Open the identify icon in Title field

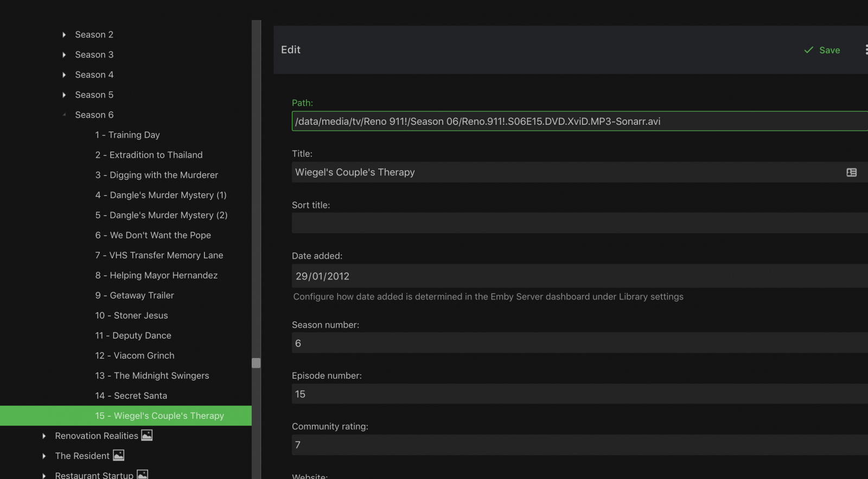851,173
